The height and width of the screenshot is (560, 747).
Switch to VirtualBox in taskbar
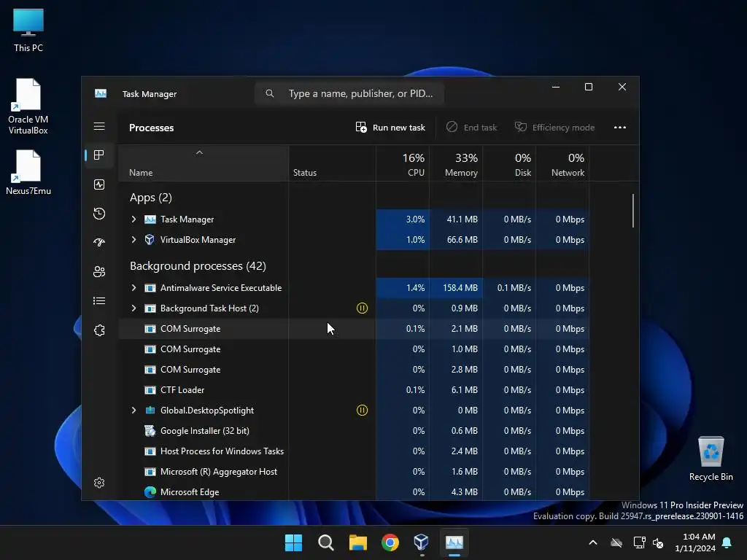[x=422, y=542]
